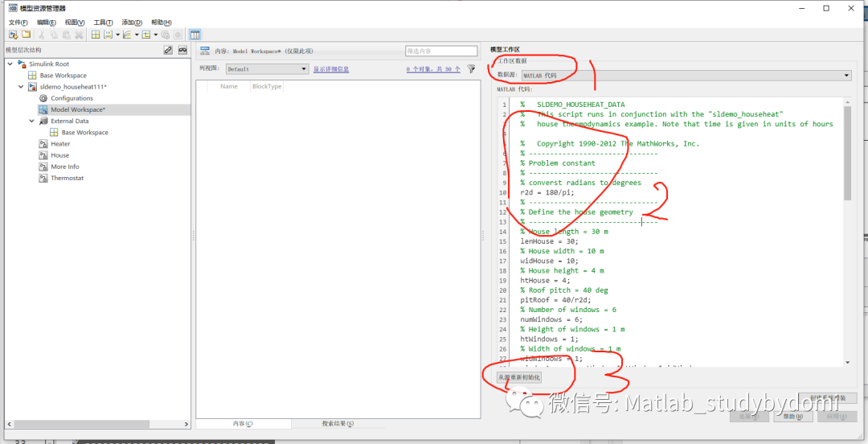The height and width of the screenshot is (444, 868).
Task: Open the 视图(V) menu
Action: click(x=75, y=23)
